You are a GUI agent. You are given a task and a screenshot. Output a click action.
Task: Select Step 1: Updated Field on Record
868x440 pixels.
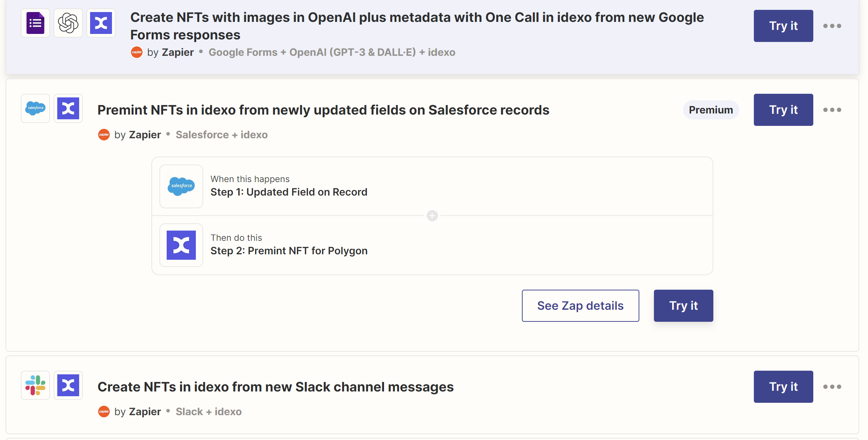pyautogui.click(x=288, y=192)
